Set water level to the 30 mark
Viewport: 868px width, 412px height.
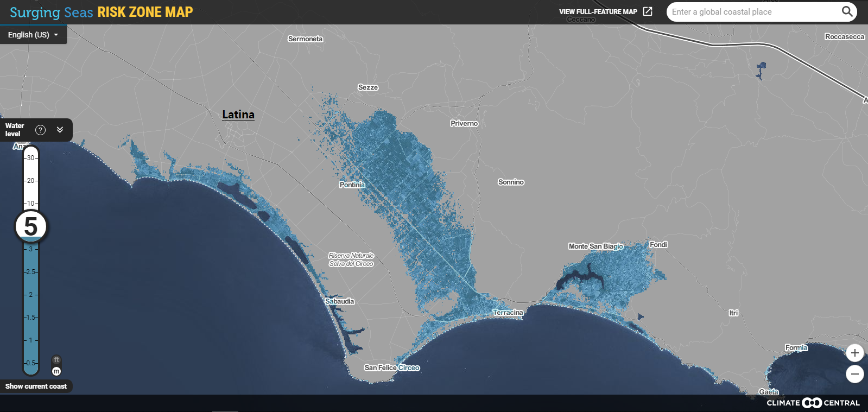[31, 158]
